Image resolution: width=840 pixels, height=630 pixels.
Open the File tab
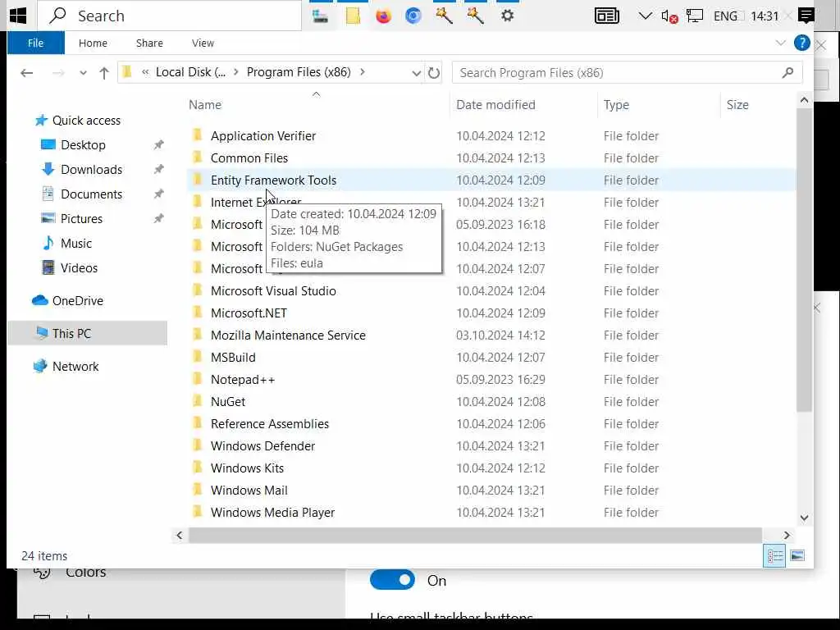point(35,43)
